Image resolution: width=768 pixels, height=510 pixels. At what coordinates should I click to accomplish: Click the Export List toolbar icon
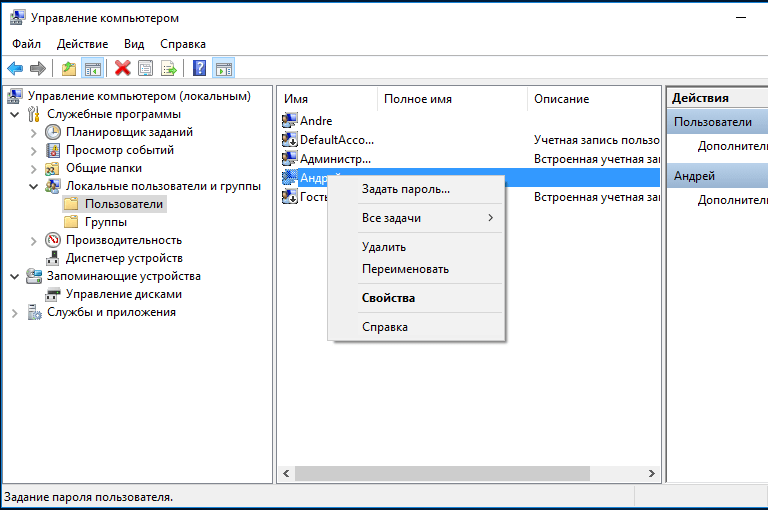point(170,68)
